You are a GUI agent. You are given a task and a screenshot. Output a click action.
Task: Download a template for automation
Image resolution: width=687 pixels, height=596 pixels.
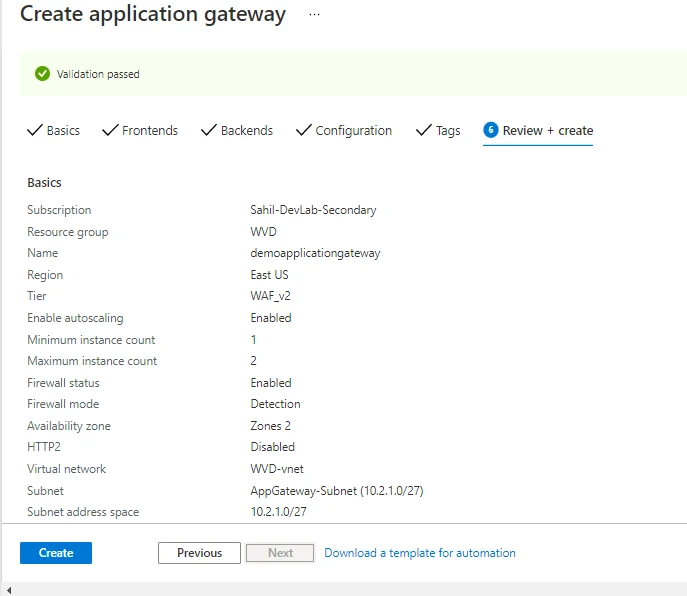pyautogui.click(x=420, y=553)
